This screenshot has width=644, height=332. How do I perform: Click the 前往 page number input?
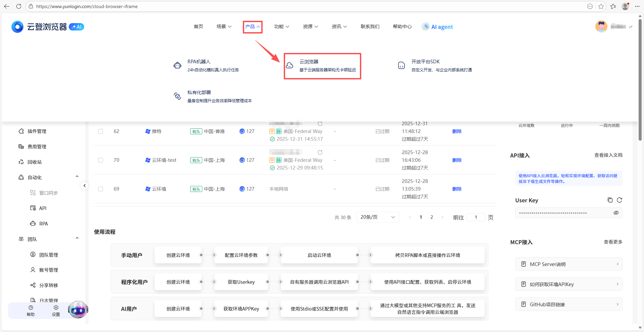(x=476, y=217)
